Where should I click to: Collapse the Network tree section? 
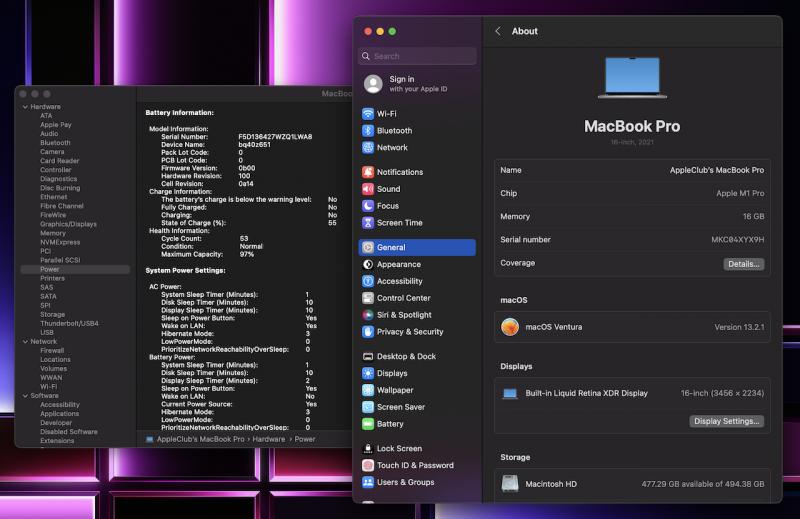tap(24, 342)
